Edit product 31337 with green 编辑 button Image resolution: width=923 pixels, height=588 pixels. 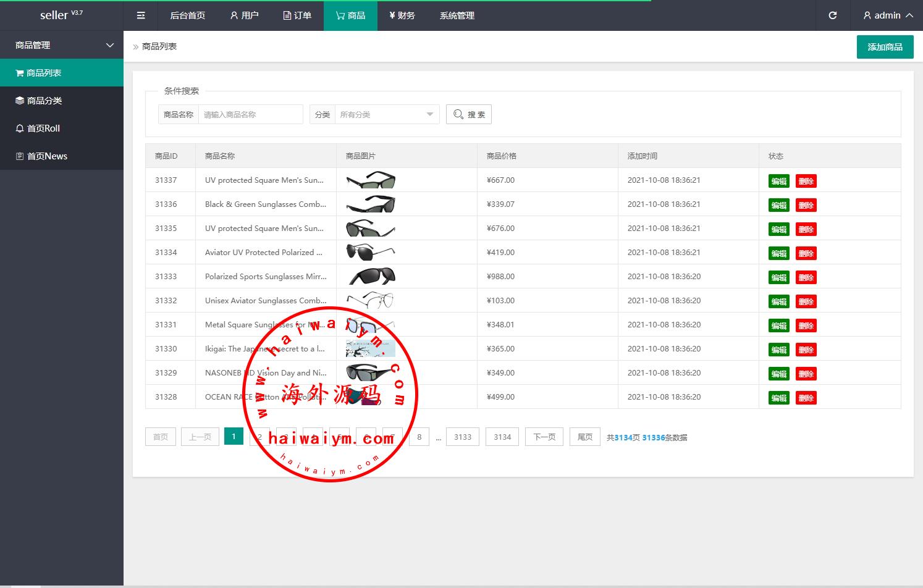tap(778, 181)
